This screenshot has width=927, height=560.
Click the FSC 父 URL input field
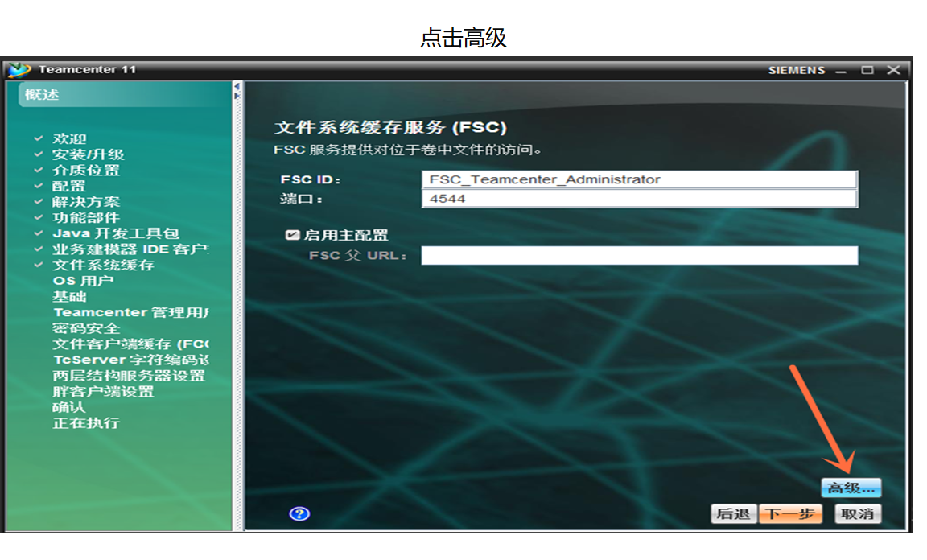(639, 255)
